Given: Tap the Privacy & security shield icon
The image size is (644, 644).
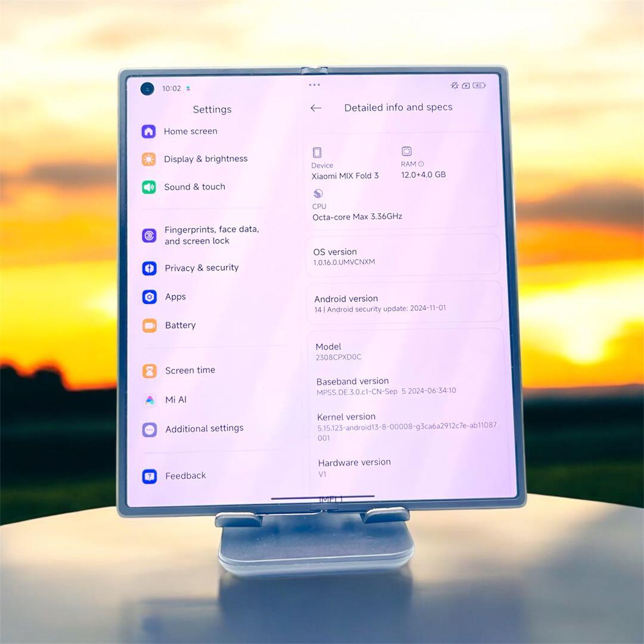Looking at the screenshot, I should coord(149,268).
